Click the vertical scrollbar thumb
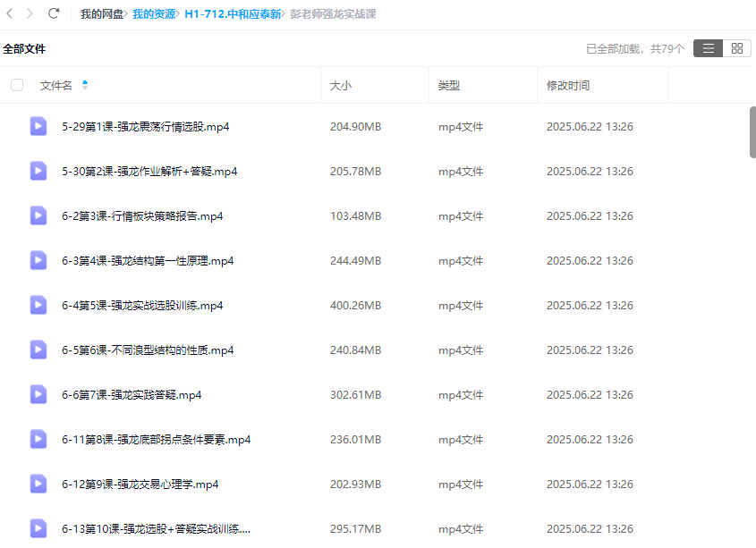The image size is (756, 548). 752,131
